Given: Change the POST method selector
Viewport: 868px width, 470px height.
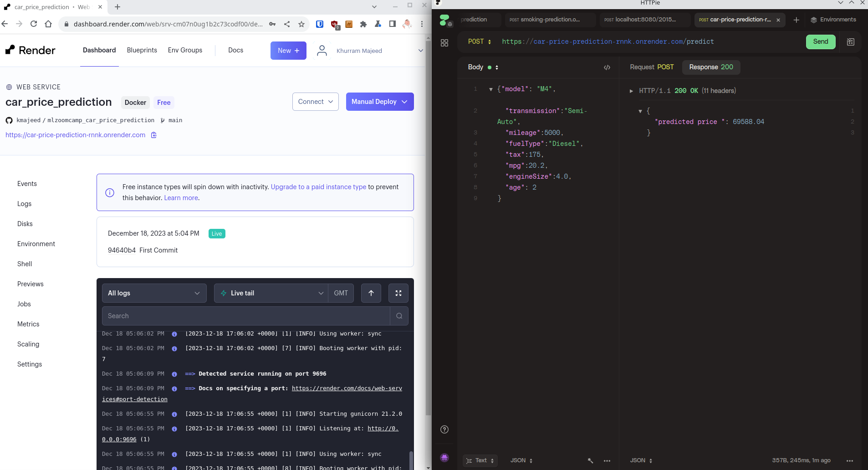Looking at the screenshot, I should [480, 41].
